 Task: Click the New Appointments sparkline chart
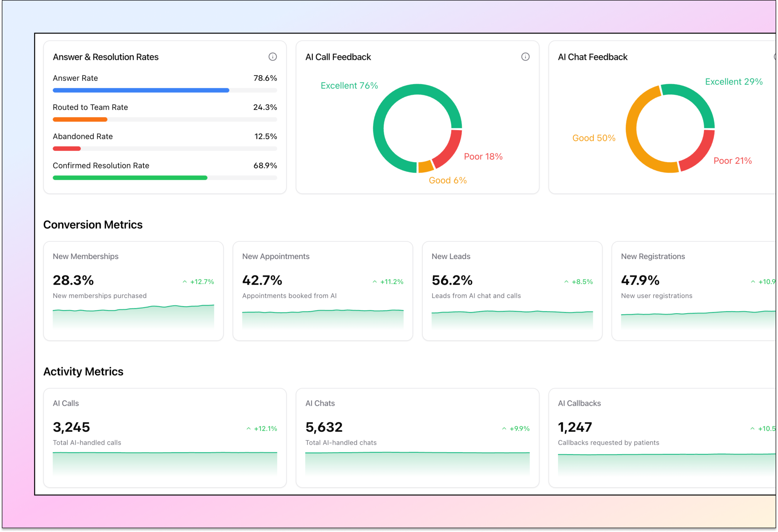(323, 319)
